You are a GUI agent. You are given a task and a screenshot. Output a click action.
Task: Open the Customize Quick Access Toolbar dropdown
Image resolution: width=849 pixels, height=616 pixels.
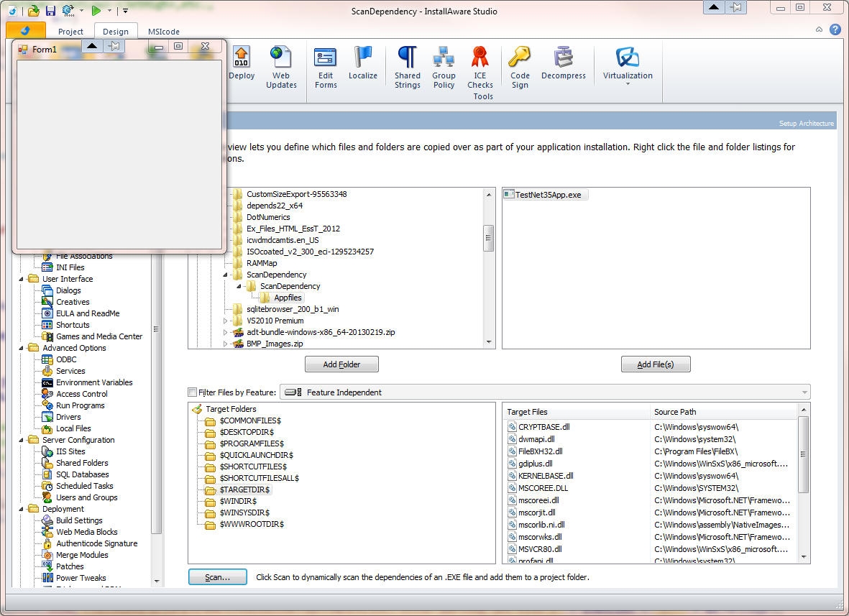point(125,11)
